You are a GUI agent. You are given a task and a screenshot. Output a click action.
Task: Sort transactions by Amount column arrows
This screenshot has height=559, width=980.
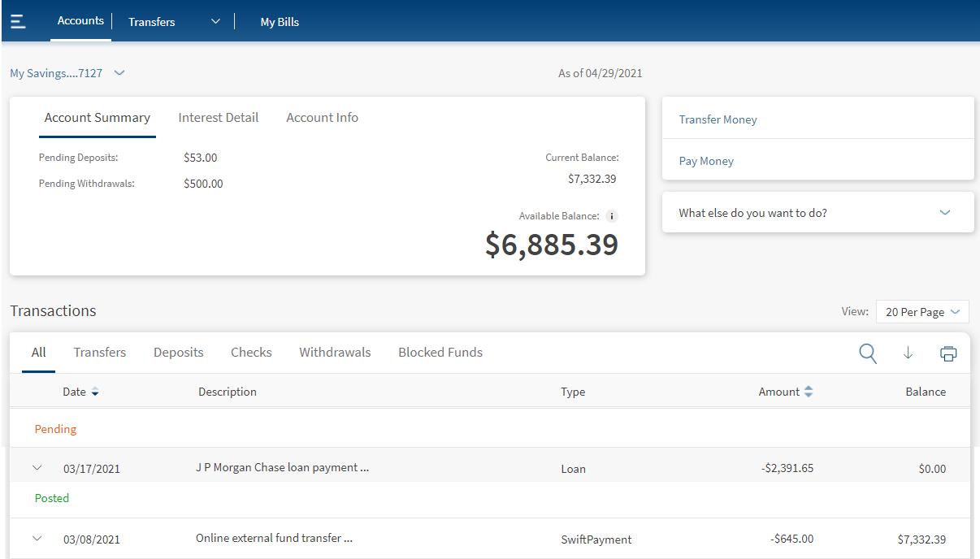point(808,392)
